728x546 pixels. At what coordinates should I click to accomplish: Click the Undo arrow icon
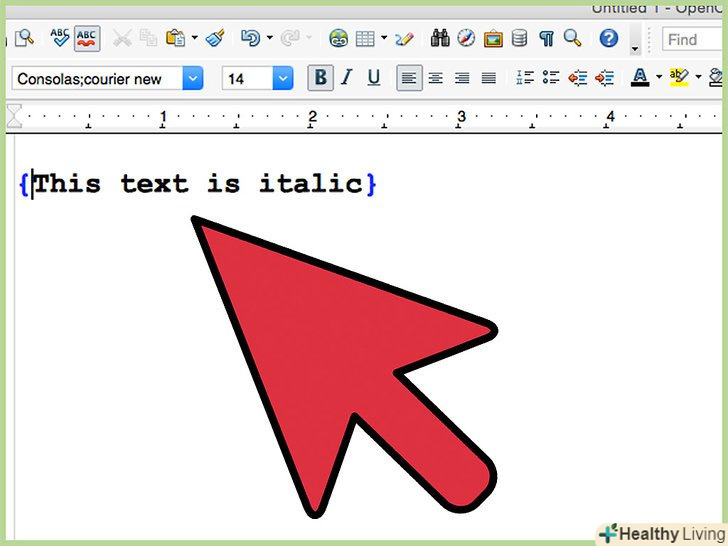click(x=251, y=39)
